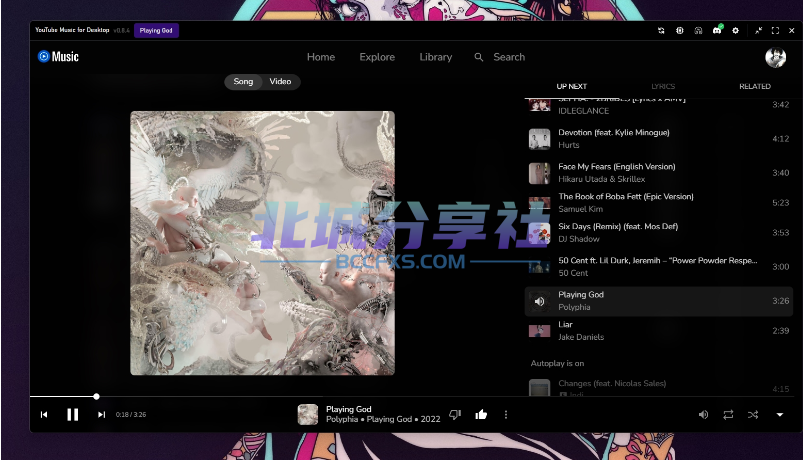
Task: Play Six Days (Remix) from queue
Action: coord(659,232)
